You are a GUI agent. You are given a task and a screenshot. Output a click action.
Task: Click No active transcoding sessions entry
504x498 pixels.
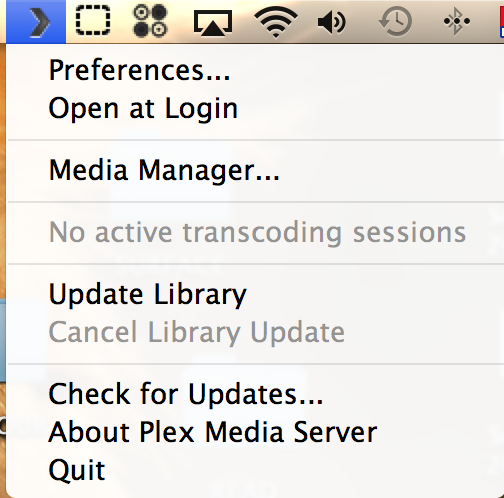(x=256, y=232)
